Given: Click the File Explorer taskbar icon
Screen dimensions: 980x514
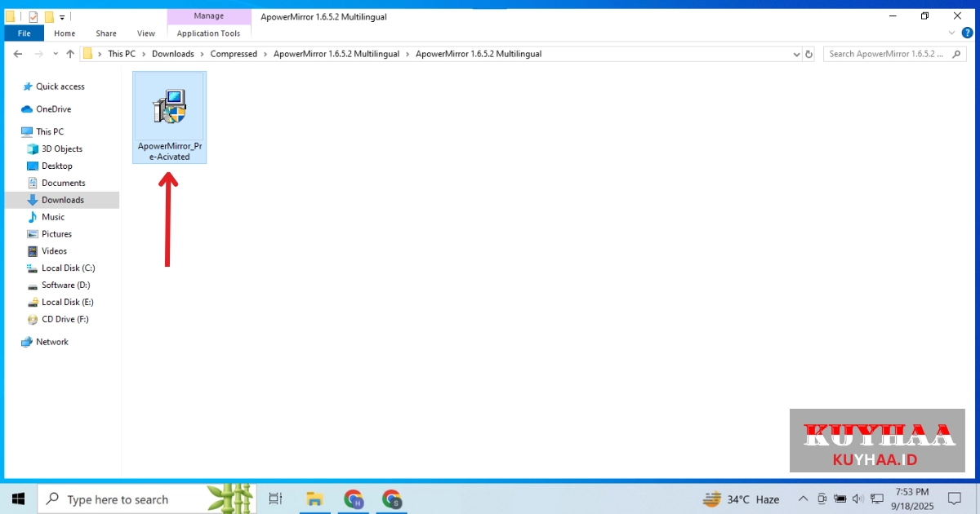Looking at the screenshot, I should pyautogui.click(x=314, y=498).
